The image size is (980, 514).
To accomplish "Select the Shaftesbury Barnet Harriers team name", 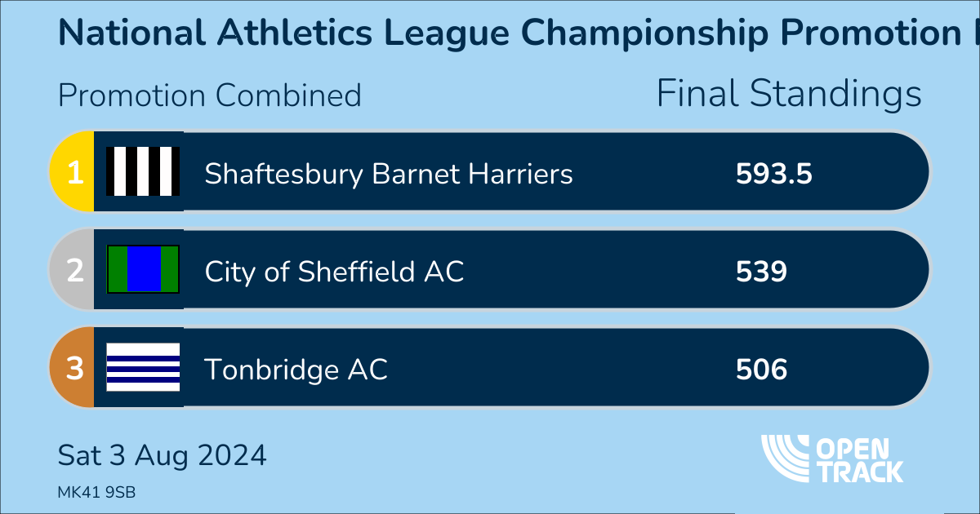I will [x=388, y=174].
